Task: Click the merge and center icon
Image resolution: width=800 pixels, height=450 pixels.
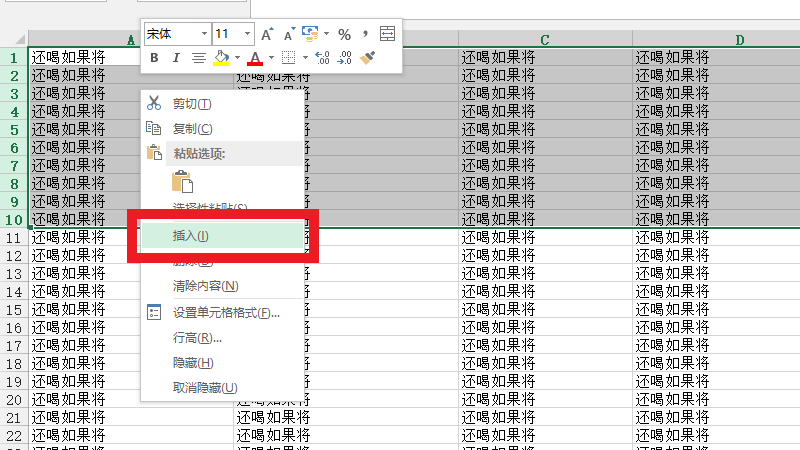Action: [x=388, y=34]
